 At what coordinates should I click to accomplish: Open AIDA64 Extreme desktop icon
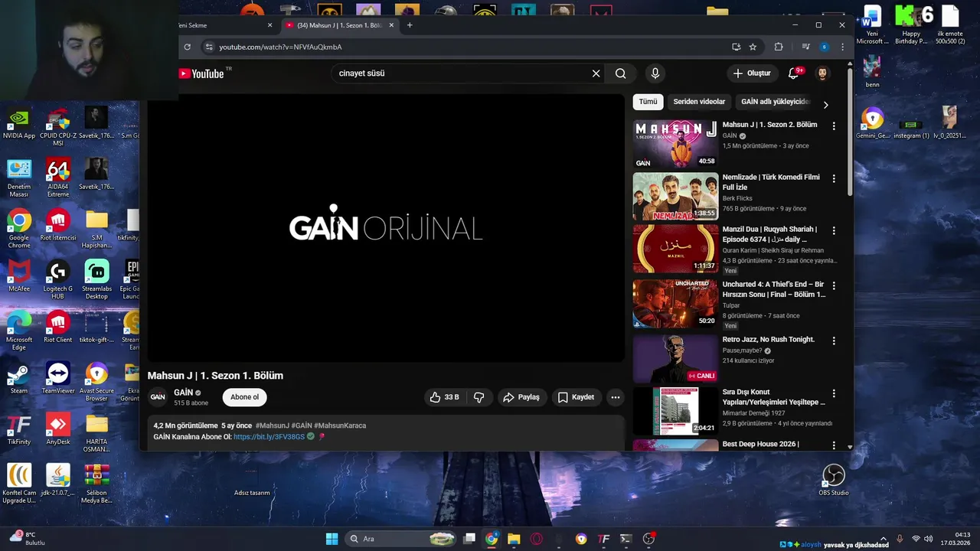point(57,178)
